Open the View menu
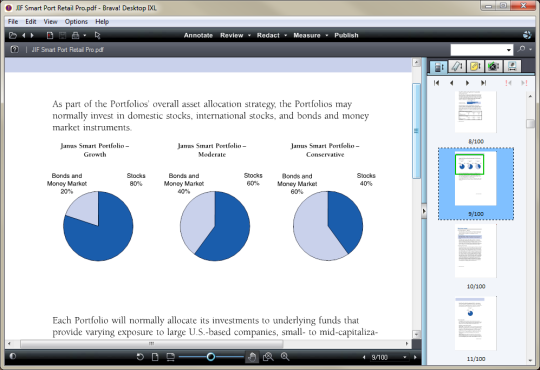 (x=50, y=21)
